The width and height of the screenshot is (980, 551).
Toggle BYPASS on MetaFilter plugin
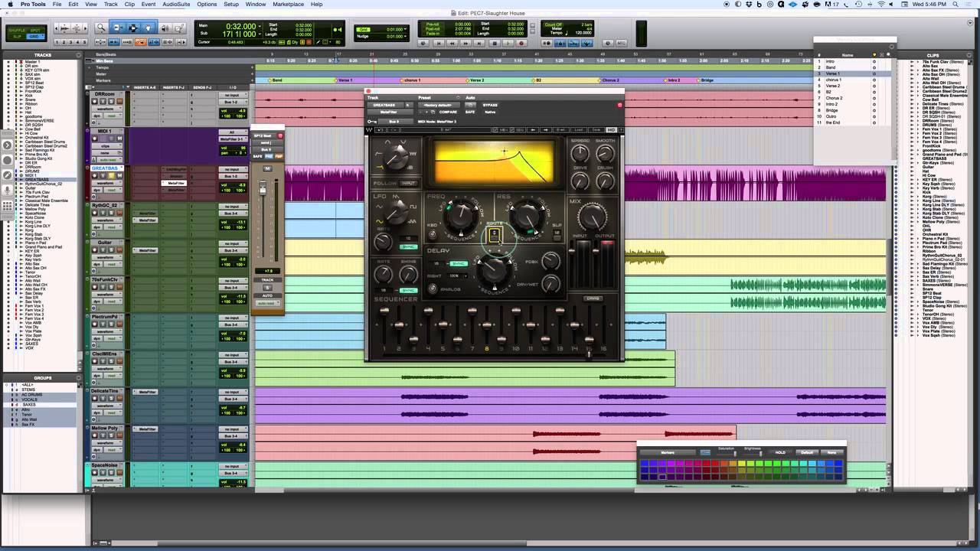[490, 105]
